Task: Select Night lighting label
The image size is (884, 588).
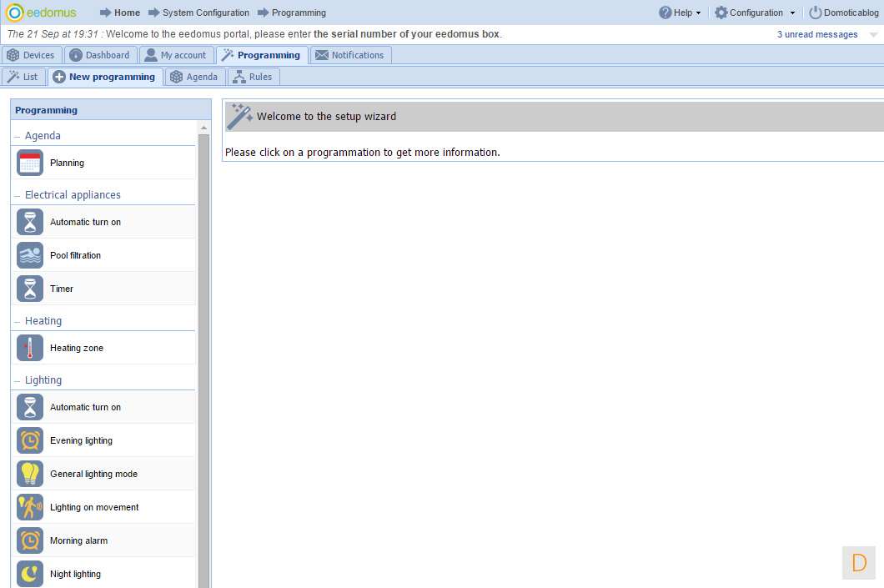Action: tap(76, 573)
